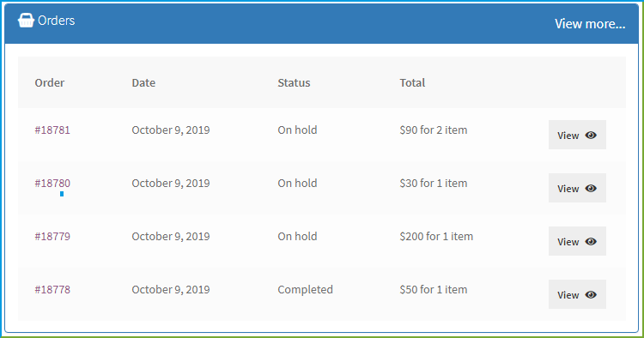Click the eye icon for order #18780
644x338 pixels.
[591, 188]
